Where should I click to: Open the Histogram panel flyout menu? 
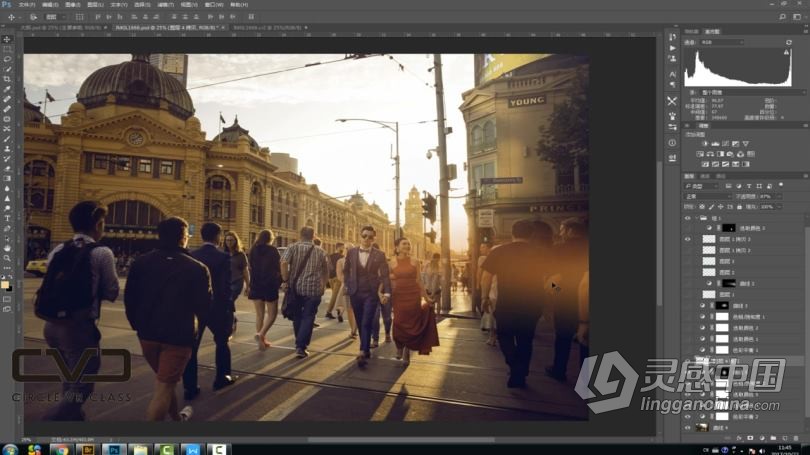[805, 32]
